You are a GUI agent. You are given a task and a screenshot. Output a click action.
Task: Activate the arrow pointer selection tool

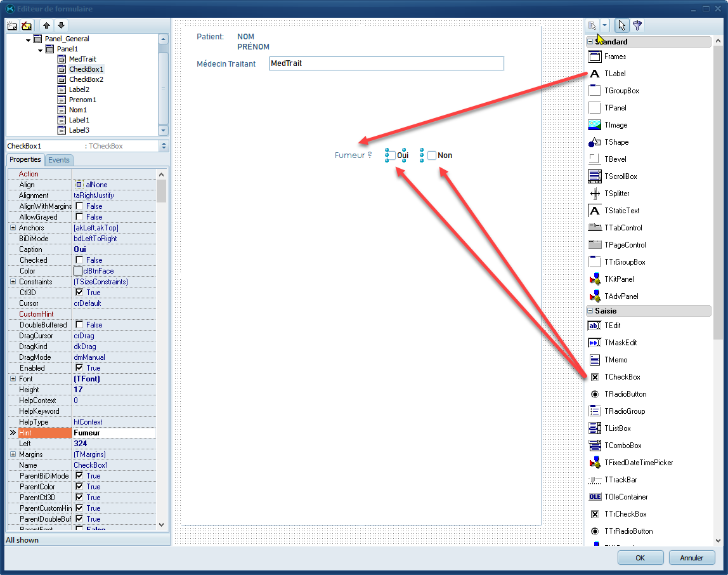(621, 25)
